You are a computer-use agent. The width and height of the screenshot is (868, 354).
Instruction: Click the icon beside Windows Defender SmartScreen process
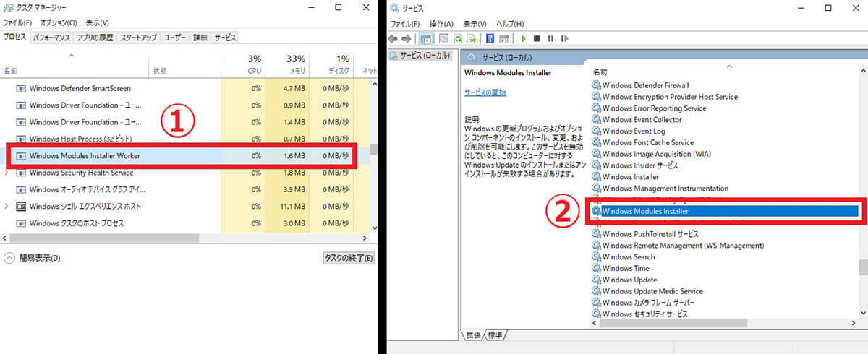coord(21,88)
